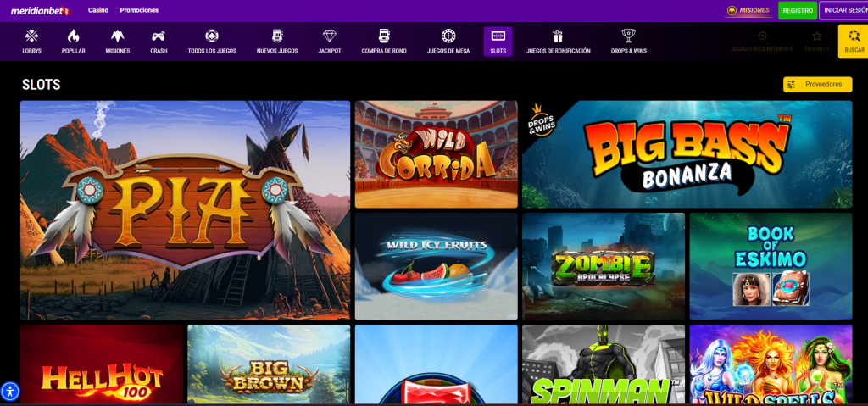Screen dimensions: 868x406
Task: Click the Iniciar Sesión button
Action: pyautogui.click(x=844, y=10)
